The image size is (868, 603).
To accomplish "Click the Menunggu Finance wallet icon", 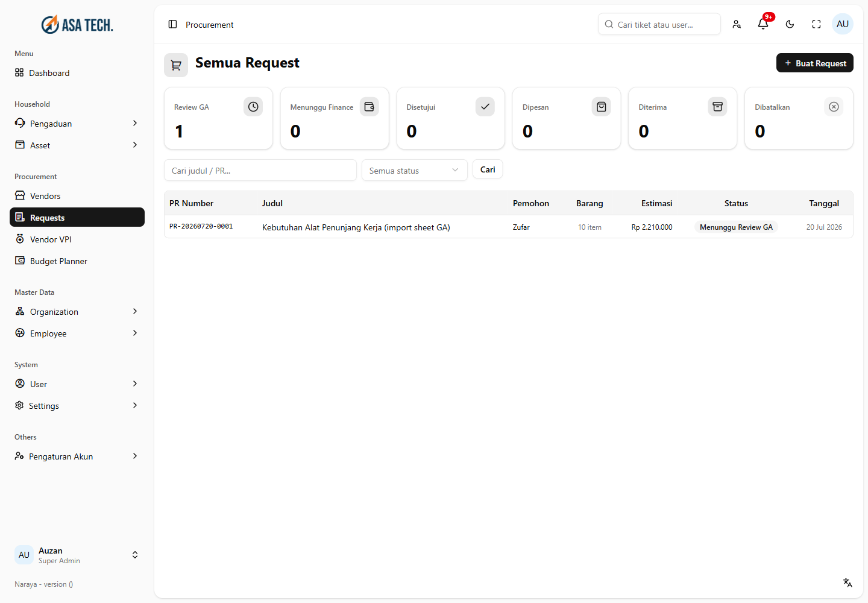I will click(370, 107).
